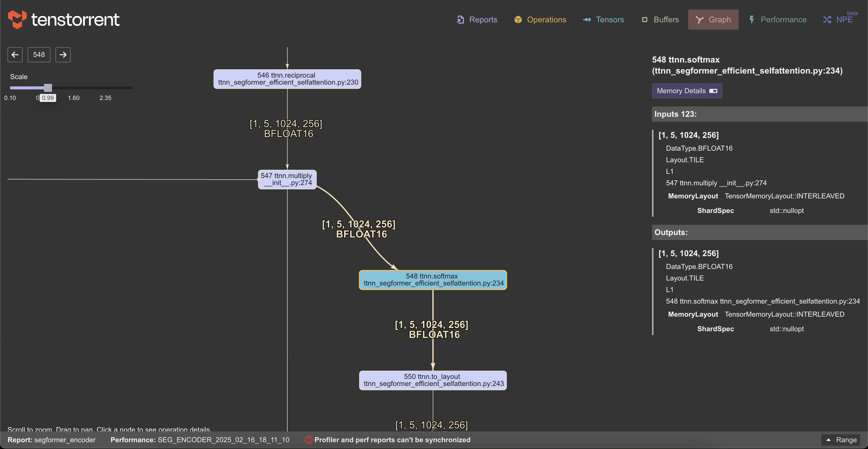Click the previous operation arrow button

[15, 54]
